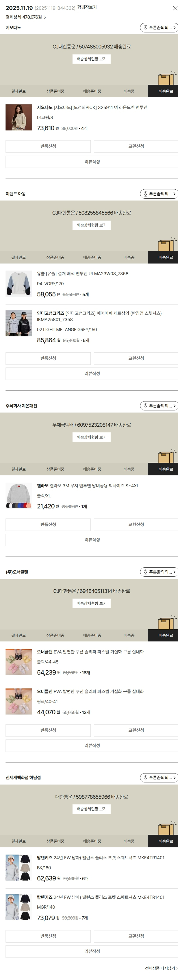Expand payment details 478,976원 chevron
This screenshot has width=178, height=980.
pyautogui.click(x=45, y=17)
